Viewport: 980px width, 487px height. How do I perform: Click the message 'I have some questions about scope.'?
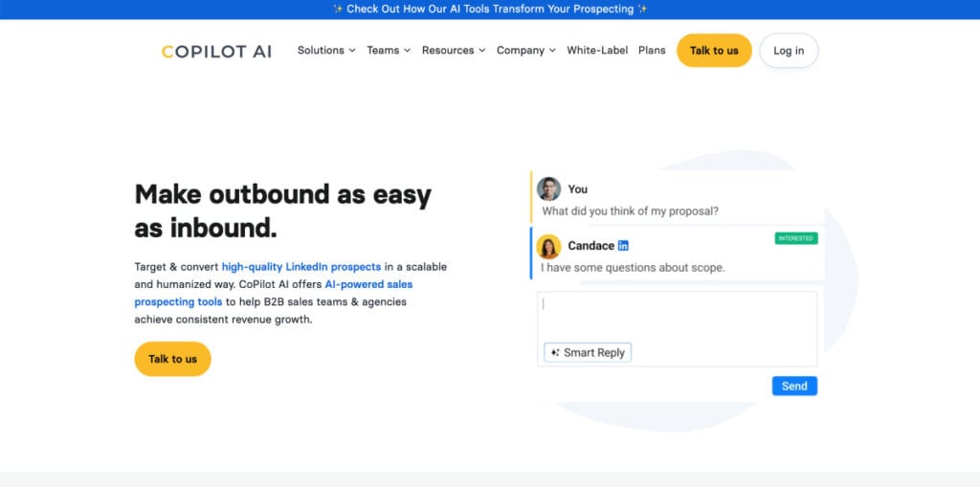pyautogui.click(x=633, y=268)
